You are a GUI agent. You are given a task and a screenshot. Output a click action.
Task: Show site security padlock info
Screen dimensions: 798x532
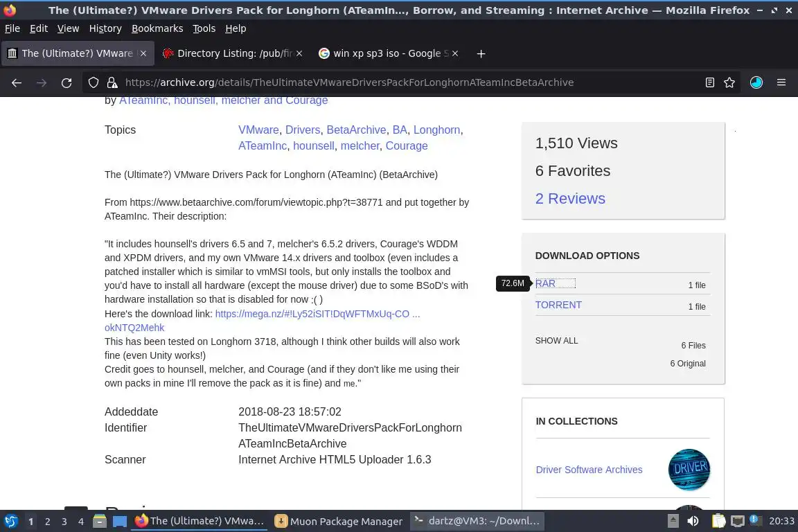(x=112, y=82)
